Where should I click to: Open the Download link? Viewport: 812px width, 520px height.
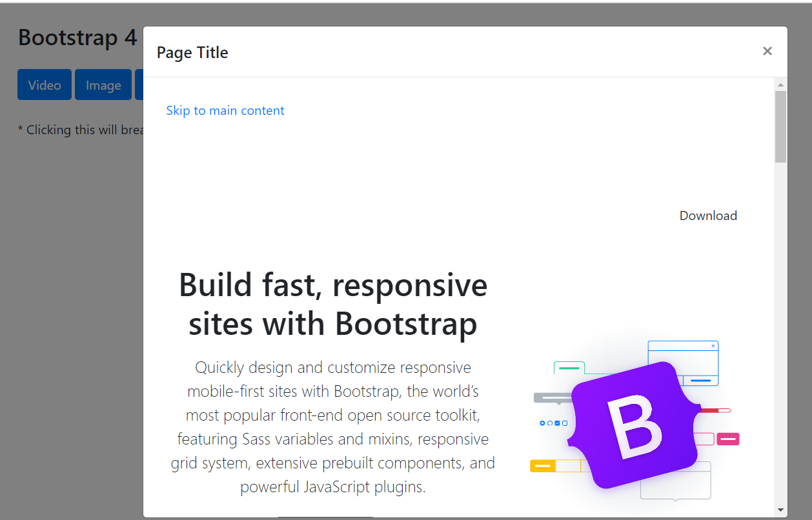(x=708, y=215)
